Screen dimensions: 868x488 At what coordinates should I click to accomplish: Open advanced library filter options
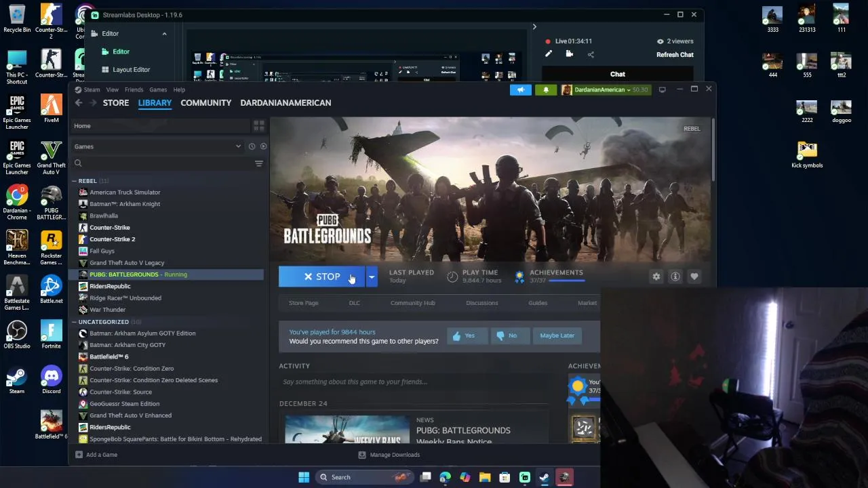tap(259, 163)
